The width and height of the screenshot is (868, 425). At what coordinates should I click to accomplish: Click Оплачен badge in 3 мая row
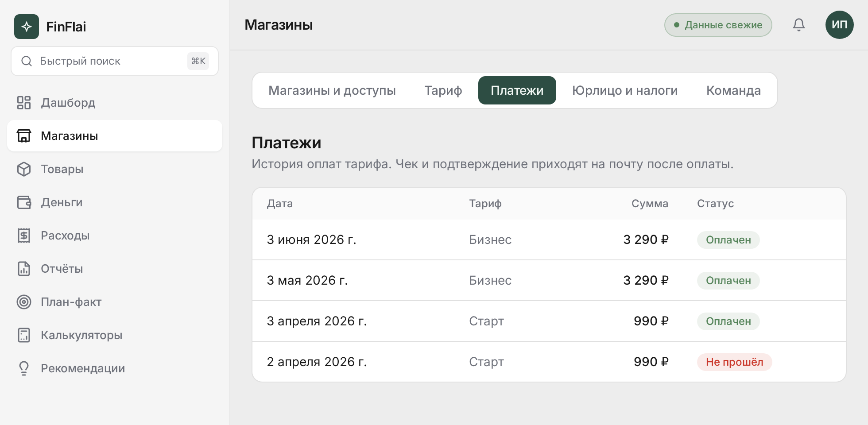pos(728,281)
